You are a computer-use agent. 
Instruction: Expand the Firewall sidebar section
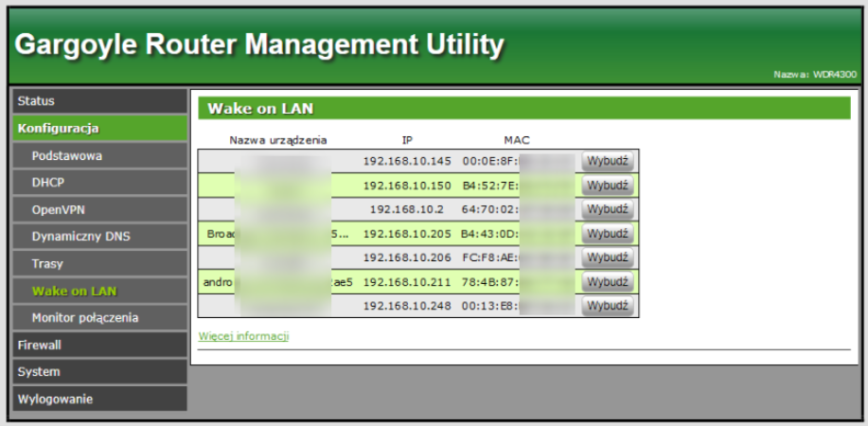pyautogui.click(x=97, y=346)
